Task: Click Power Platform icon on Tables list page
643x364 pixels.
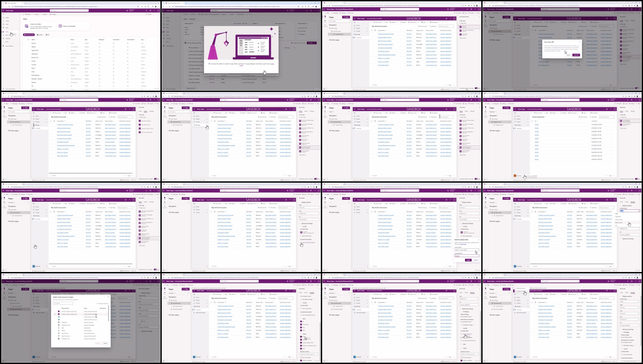Action: coord(3,46)
